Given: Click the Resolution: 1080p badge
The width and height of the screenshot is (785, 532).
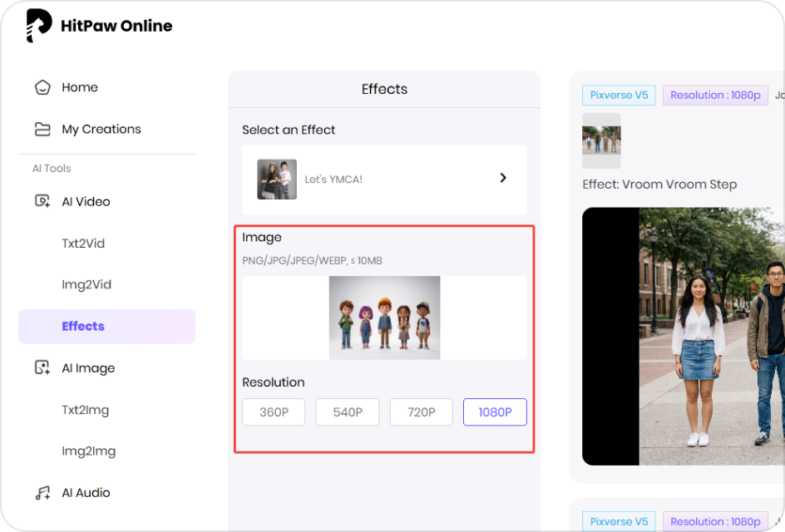Looking at the screenshot, I should tap(715, 95).
